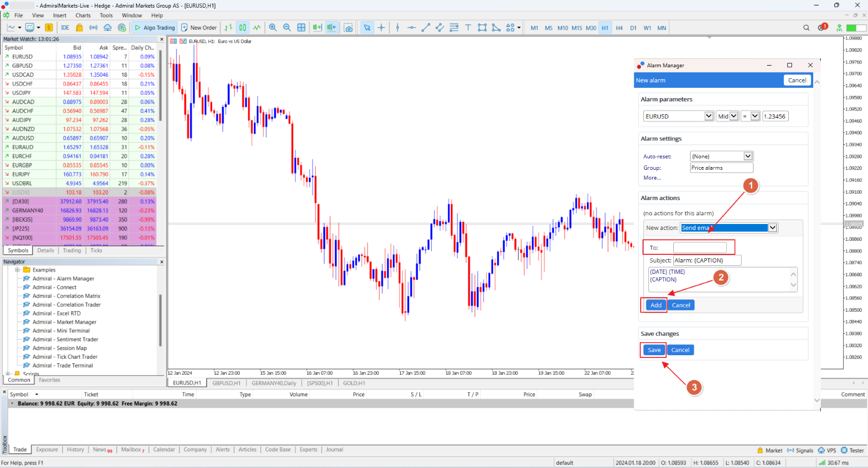The image size is (868, 468).
Task: Zoom out on the chart
Action: tap(287, 28)
